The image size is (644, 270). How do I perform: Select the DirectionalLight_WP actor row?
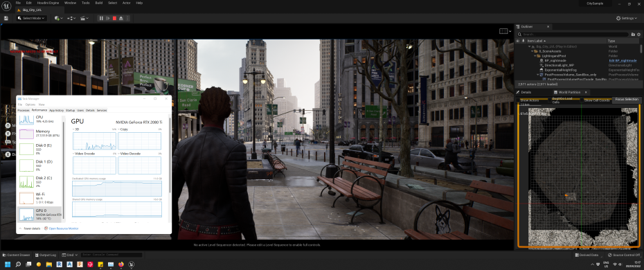pos(577,65)
